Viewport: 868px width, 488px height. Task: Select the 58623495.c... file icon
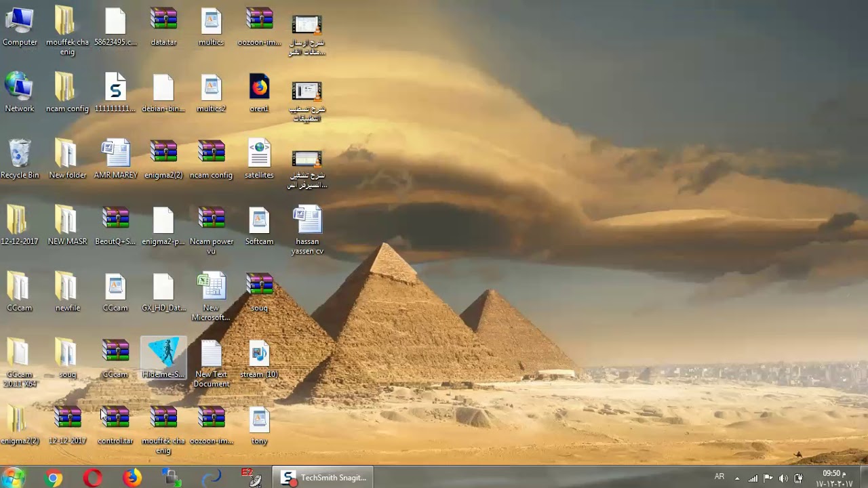coord(115,27)
